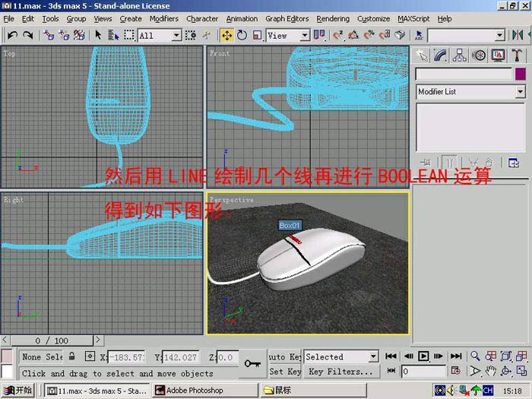Click the object name input field
The width and height of the screenshot is (532, 399).
tap(464, 74)
